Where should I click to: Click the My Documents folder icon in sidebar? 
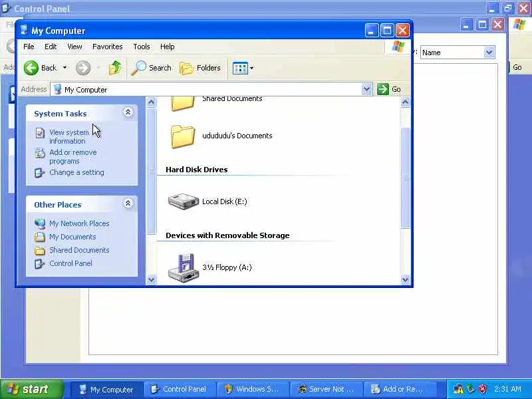point(40,237)
